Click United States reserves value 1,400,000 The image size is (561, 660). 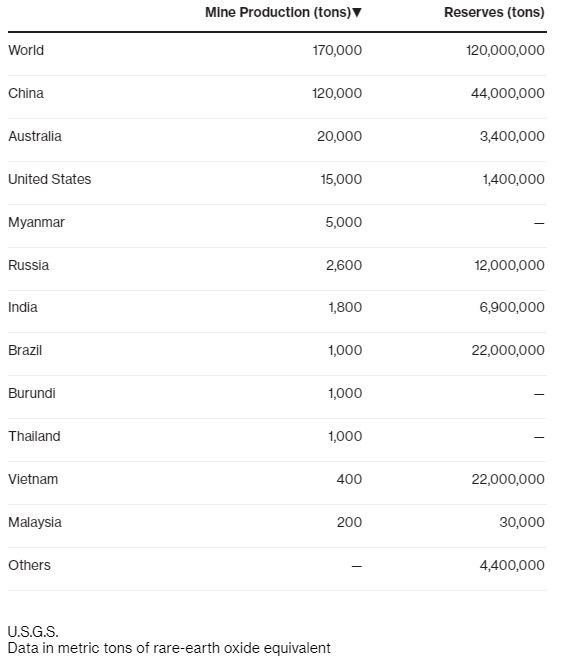point(513,179)
